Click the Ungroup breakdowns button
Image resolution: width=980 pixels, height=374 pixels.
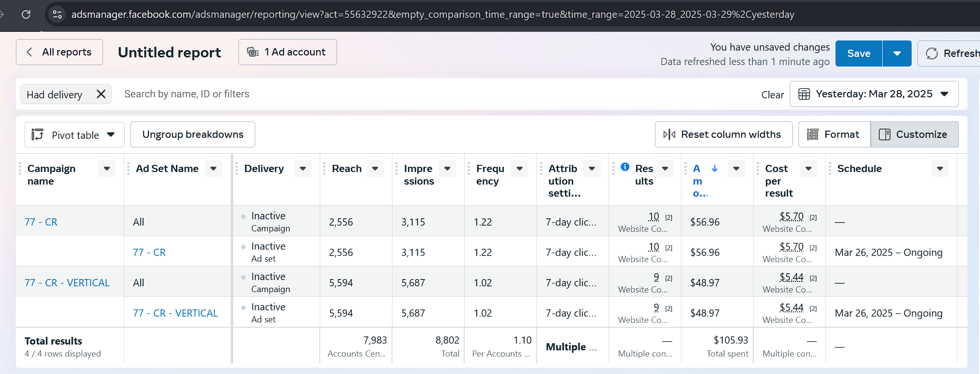(193, 134)
